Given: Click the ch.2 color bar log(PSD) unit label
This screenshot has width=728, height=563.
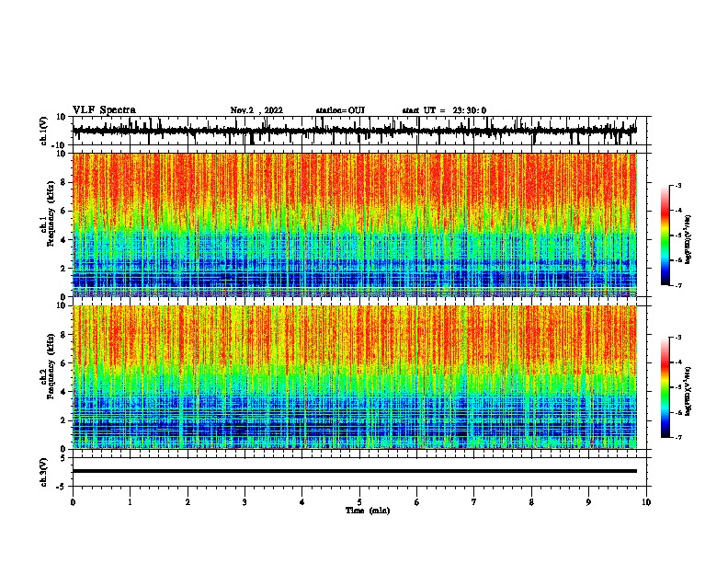Looking at the screenshot, I should pos(688,392).
